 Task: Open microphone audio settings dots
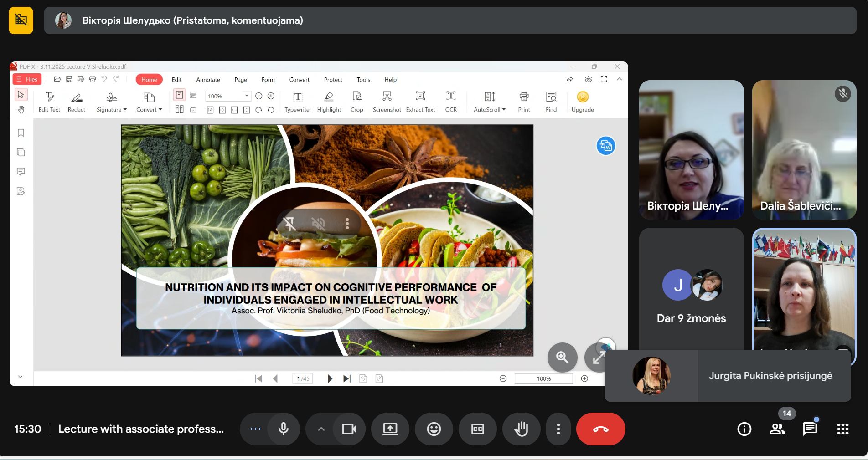point(255,429)
